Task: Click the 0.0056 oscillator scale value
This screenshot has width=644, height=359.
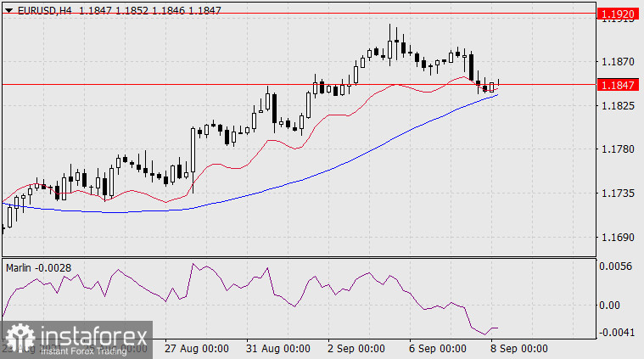Action: (x=616, y=266)
